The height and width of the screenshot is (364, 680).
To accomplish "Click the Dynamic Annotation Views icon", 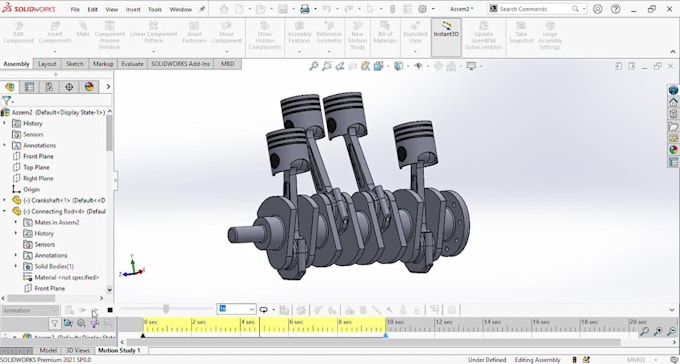I will (366, 66).
